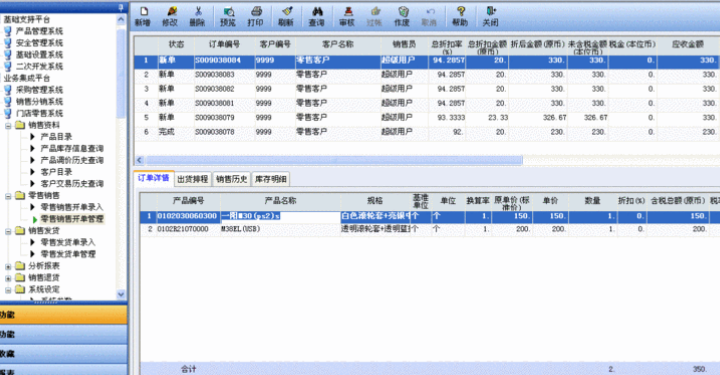Click the 销售员 column header
Viewport: 720px width, 375px height.
pyautogui.click(x=404, y=45)
